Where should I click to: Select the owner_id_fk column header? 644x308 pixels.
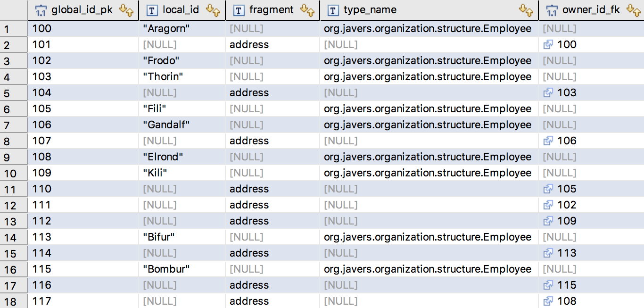coord(591,10)
